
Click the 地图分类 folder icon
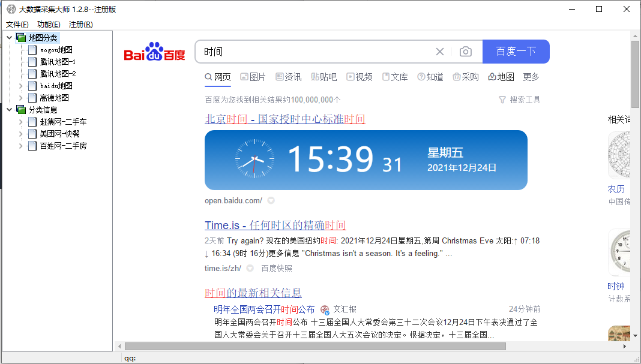(21, 38)
